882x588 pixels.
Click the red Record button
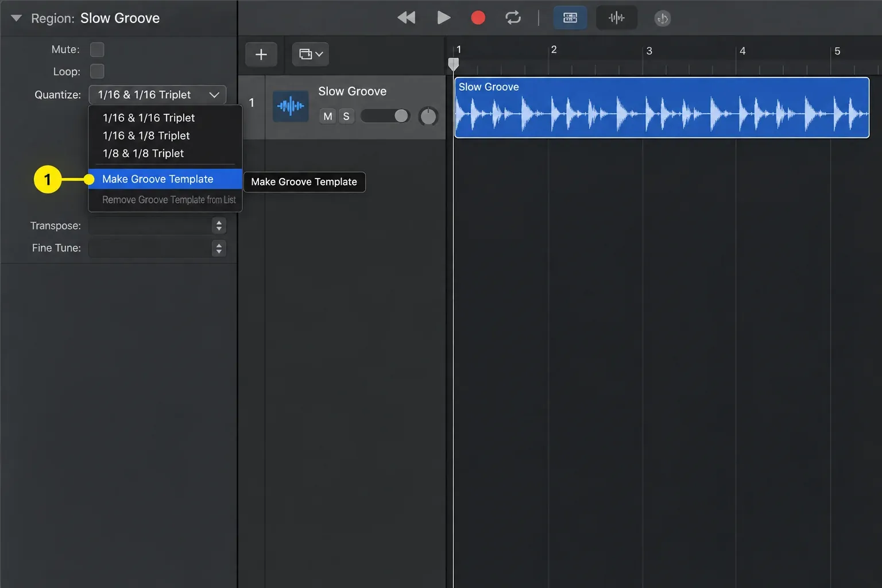coord(478,18)
